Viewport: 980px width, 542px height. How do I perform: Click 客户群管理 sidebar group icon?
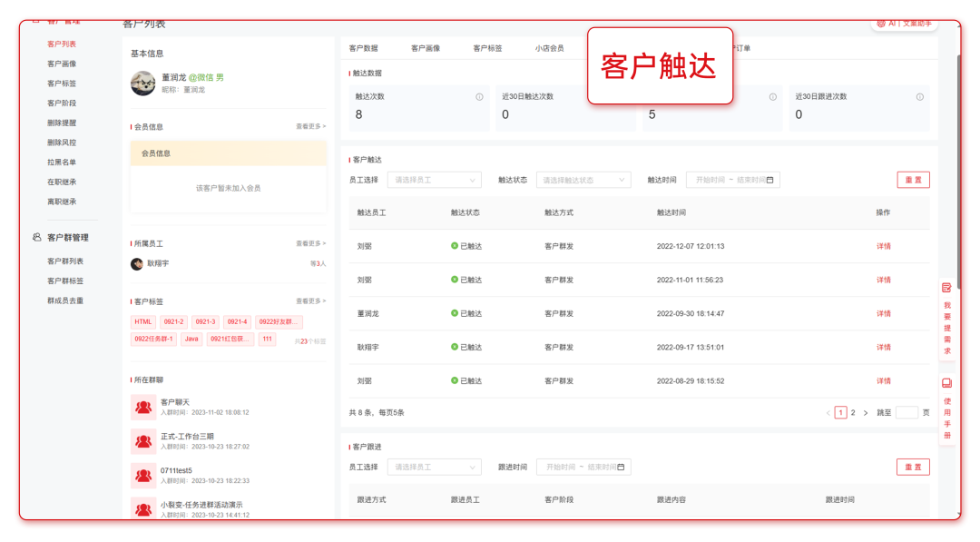coord(36,237)
